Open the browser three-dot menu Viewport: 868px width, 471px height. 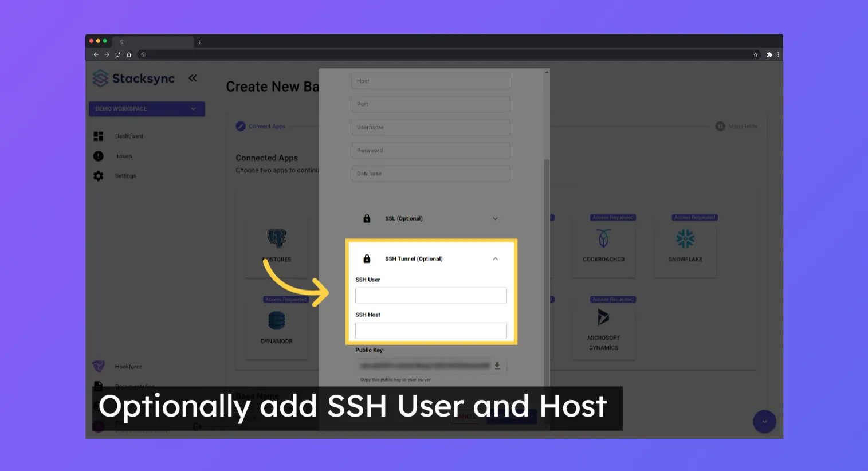coord(778,54)
